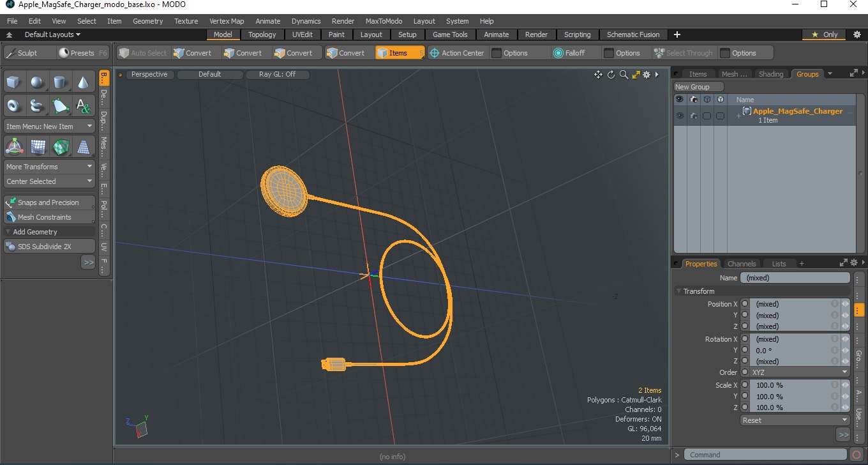Open the Reset dropdown
Image resolution: width=868 pixels, height=465 pixels.
795,420
